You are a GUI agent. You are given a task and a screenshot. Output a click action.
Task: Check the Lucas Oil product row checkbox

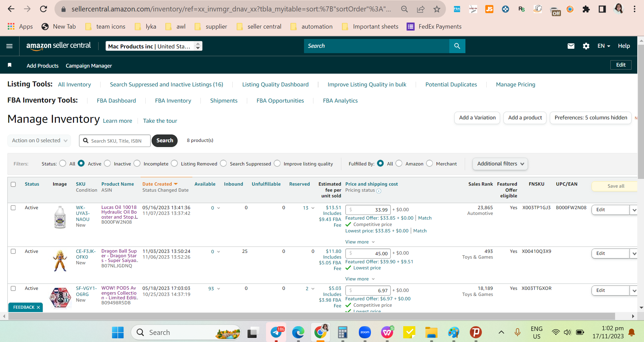(13, 208)
